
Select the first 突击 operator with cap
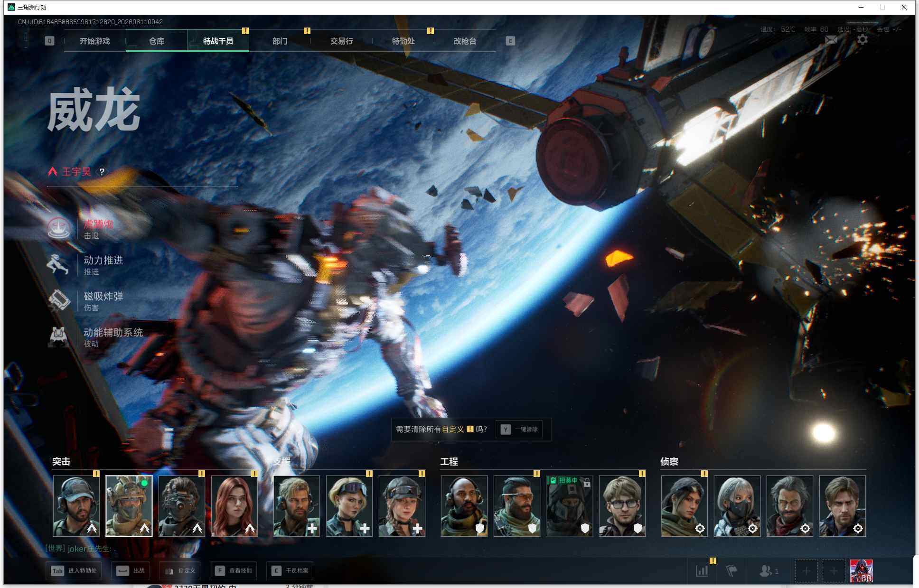(x=76, y=506)
